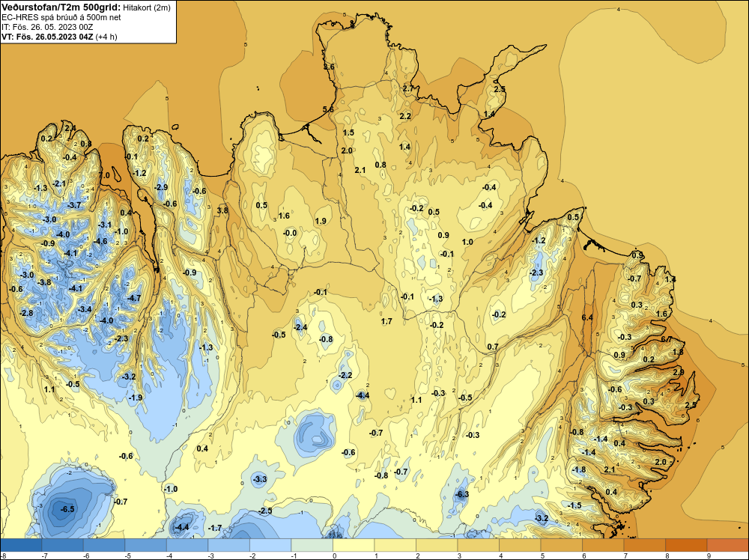Click the '5.6' temperature value
Image resolution: width=749 pixels, height=560 pixels.
(x=328, y=109)
